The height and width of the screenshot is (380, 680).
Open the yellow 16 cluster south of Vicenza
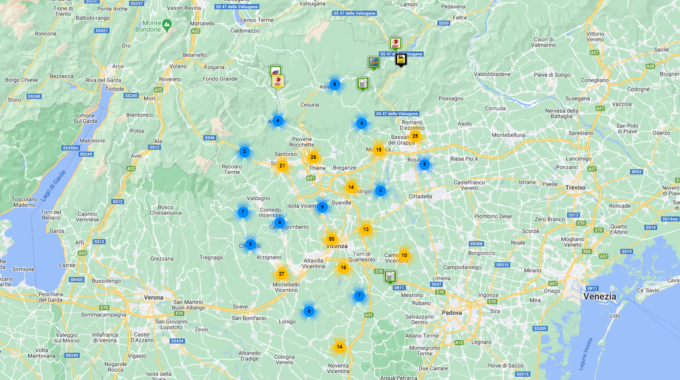point(343,268)
